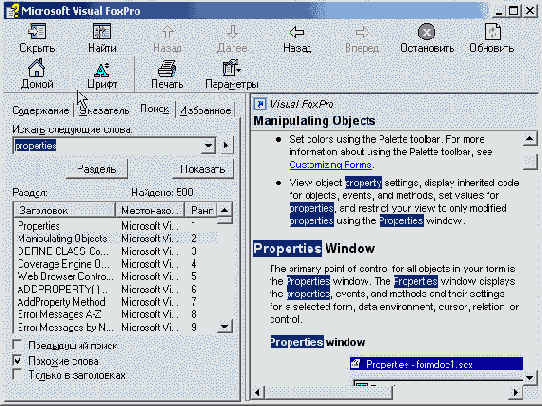542x406 pixels.
Task: Toggle the Предыдущий поиск checkbox
Action: [x=17, y=345]
